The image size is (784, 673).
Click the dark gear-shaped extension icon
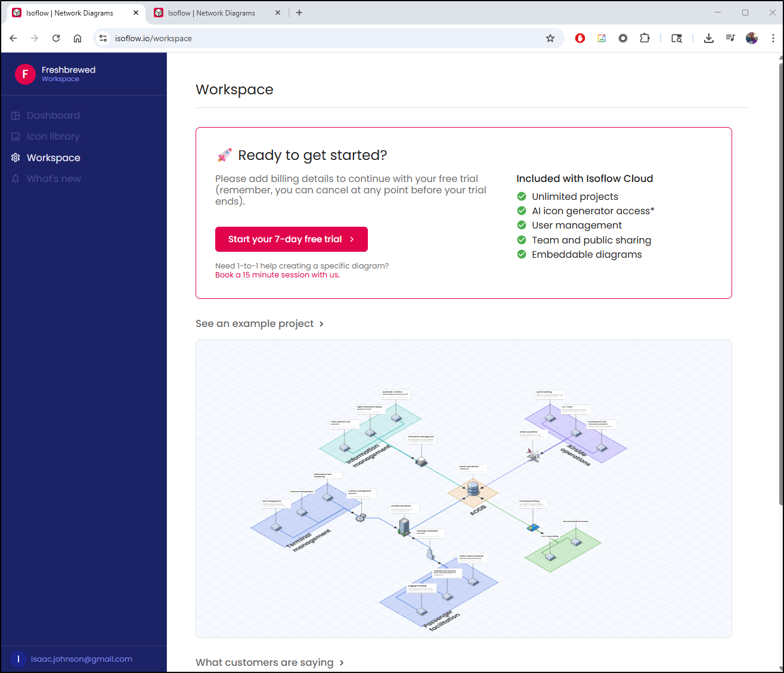tap(623, 38)
